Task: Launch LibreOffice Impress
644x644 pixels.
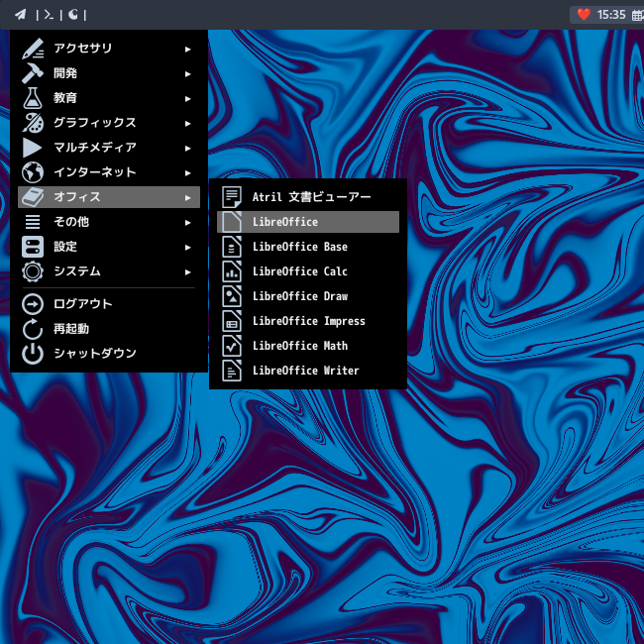Action: tap(308, 321)
